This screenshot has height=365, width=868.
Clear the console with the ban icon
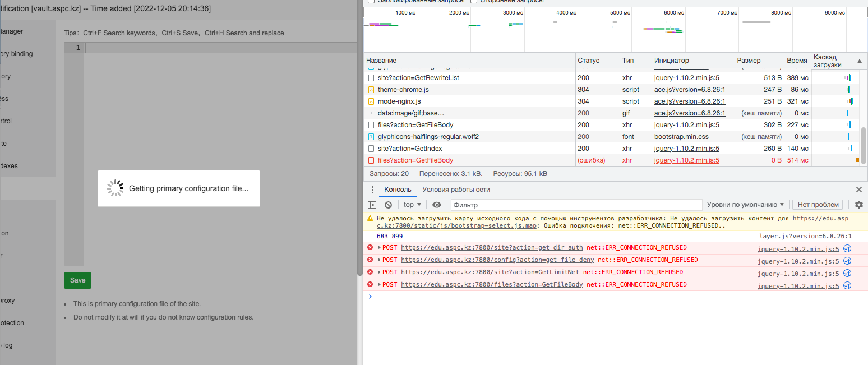pyautogui.click(x=388, y=205)
